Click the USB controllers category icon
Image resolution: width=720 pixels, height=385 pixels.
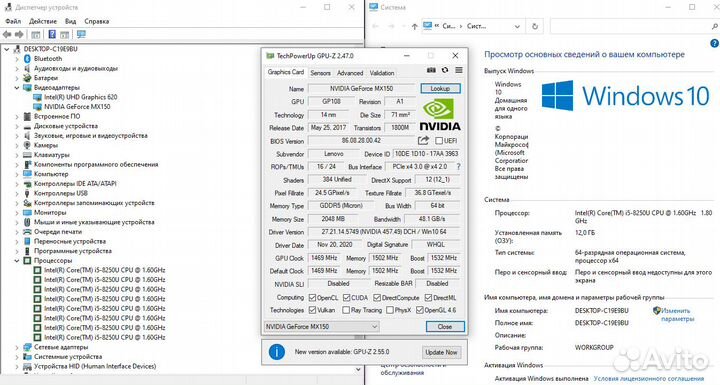(x=27, y=193)
